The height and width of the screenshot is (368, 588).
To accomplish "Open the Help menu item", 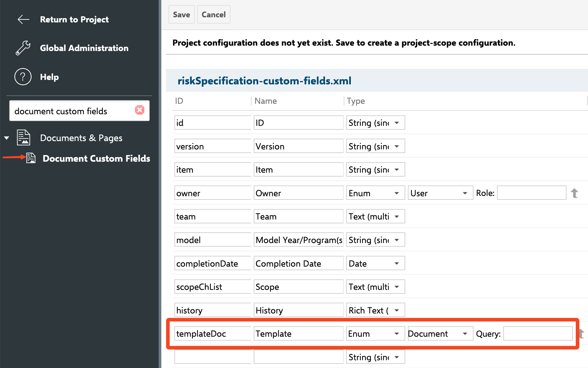I will click(x=49, y=77).
